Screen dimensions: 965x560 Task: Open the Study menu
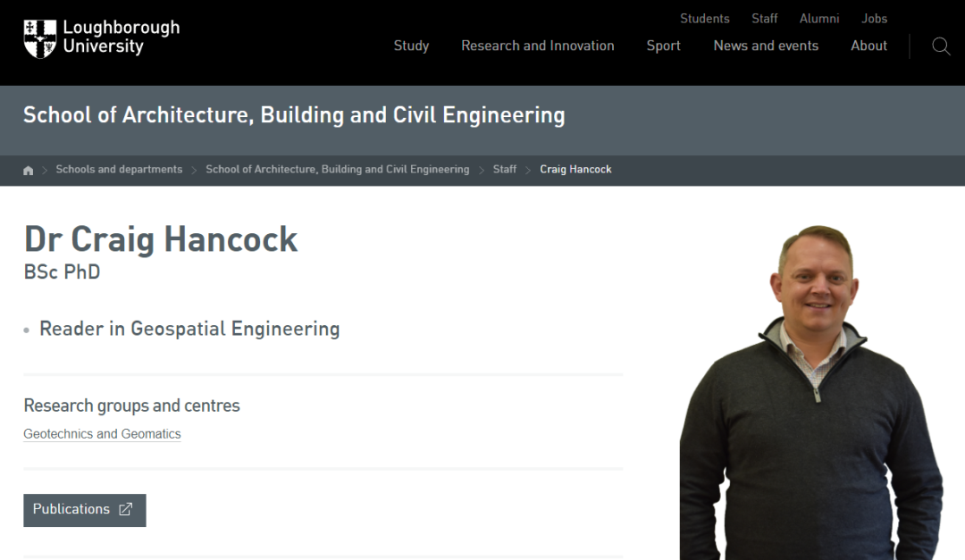pyautogui.click(x=411, y=46)
